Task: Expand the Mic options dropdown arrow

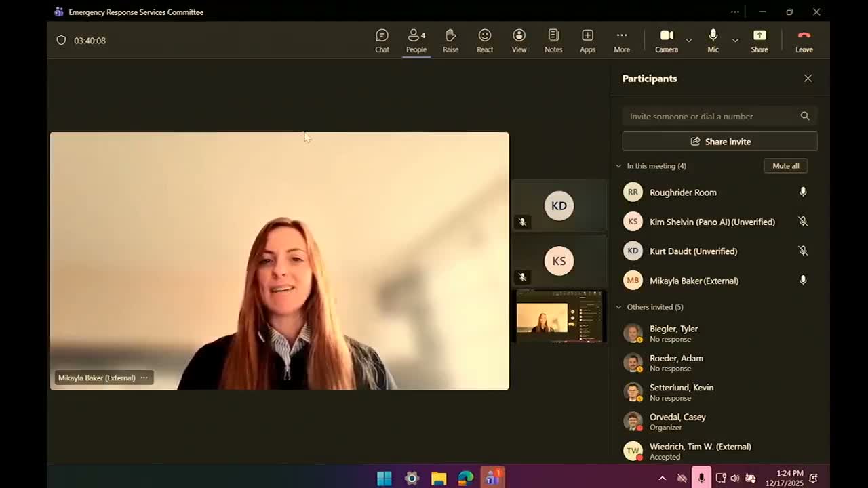Action: (735, 41)
